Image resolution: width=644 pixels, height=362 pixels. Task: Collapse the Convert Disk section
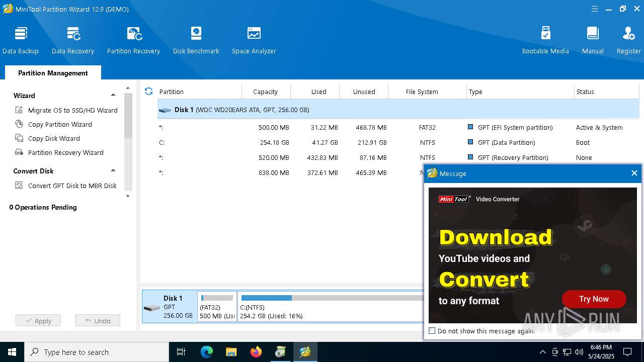113,170
